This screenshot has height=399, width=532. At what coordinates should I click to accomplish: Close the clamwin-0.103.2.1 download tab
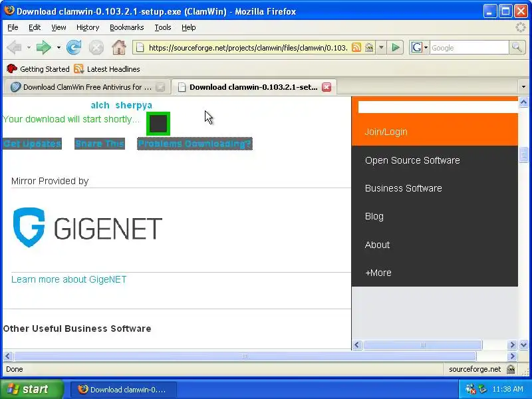(327, 87)
